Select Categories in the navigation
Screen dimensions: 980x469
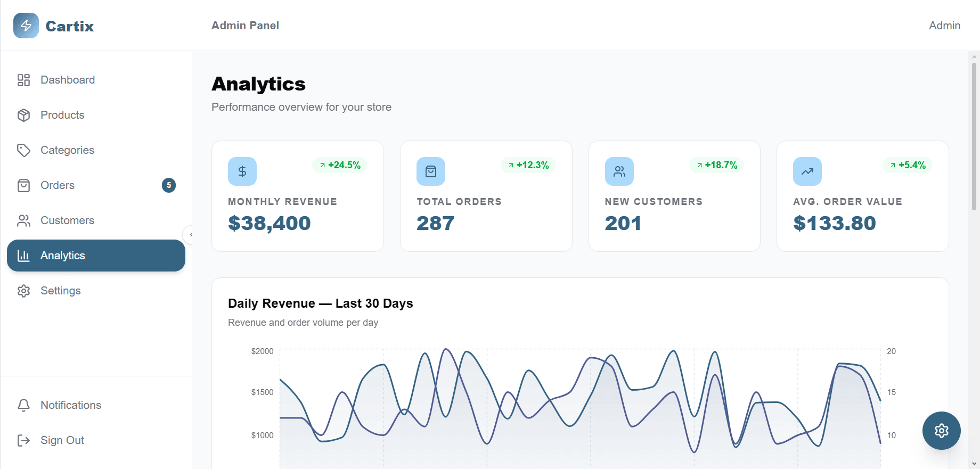tap(96, 150)
